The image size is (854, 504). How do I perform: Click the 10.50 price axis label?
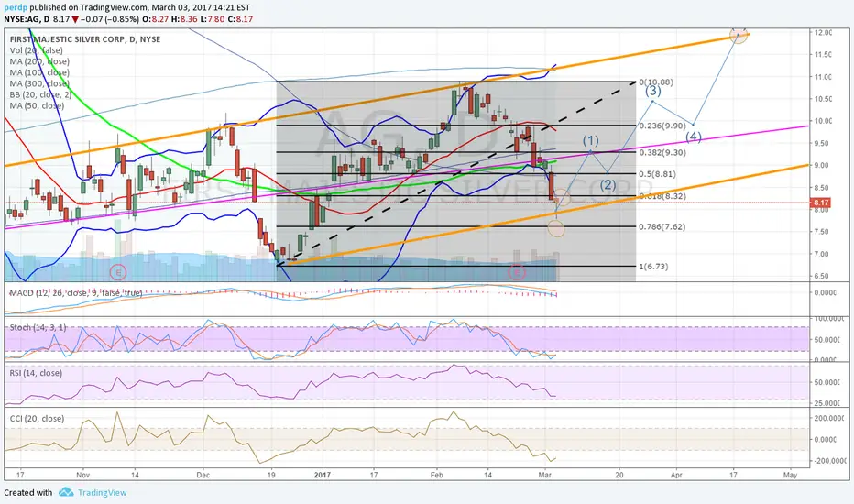(x=823, y=99)
